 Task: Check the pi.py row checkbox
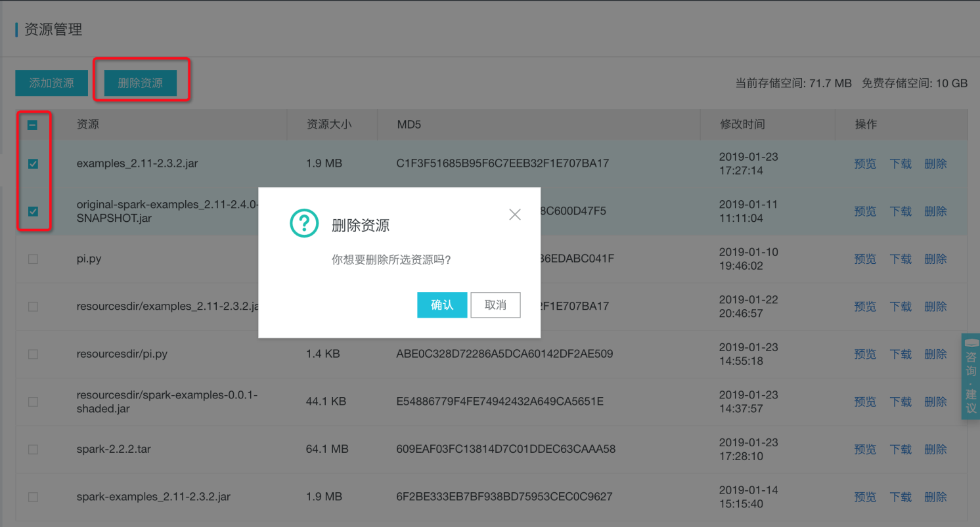point(33,259)
